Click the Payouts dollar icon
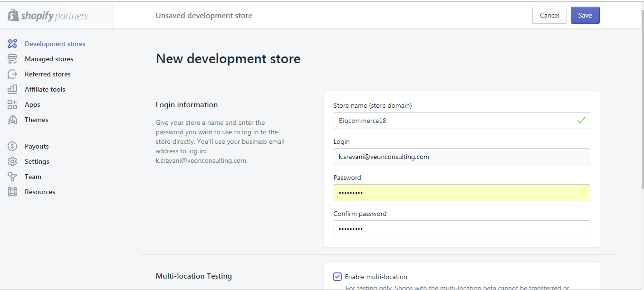The width and height of the screenshot is (644, 290). click(12, 146)
